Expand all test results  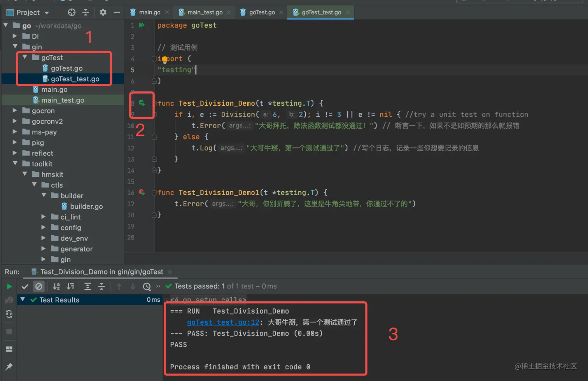(x=87, y=287)
